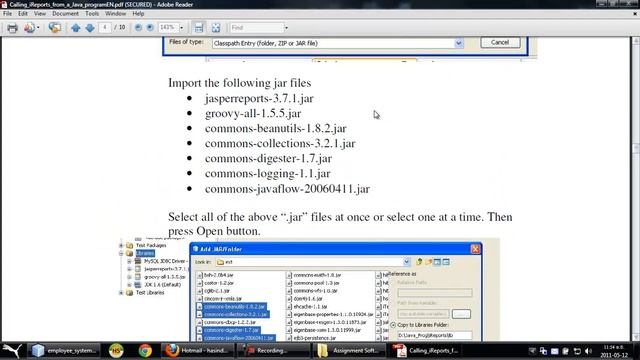The image size is (640, 360).
Task: Open the Find options dropdown arrow
Action: click(286, 28)
